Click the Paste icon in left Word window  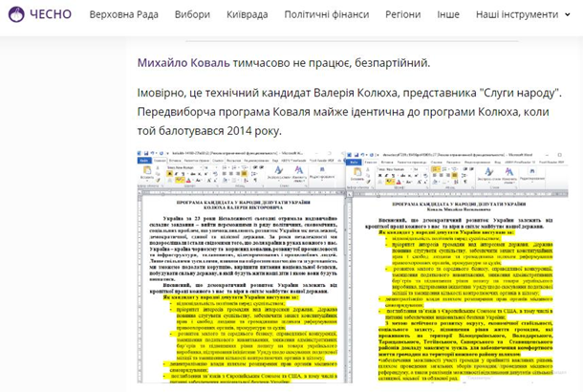click(149, 174)
